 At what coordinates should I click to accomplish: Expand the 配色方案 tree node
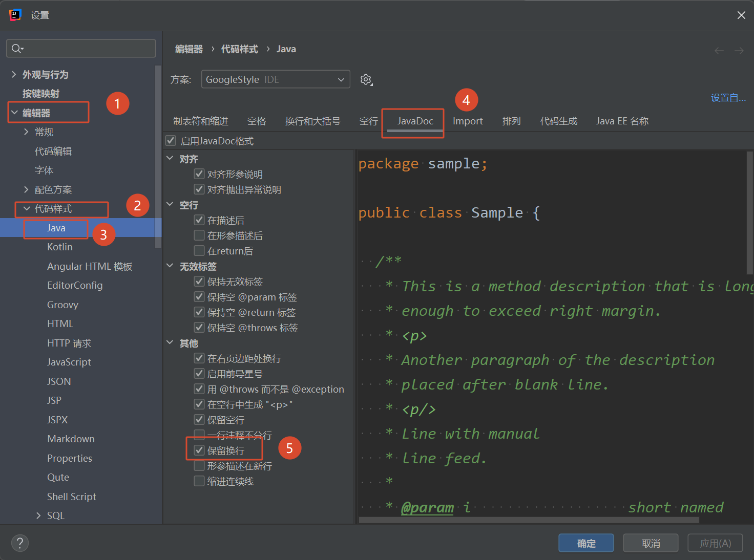pyautogui.click(x=26, y=189)
